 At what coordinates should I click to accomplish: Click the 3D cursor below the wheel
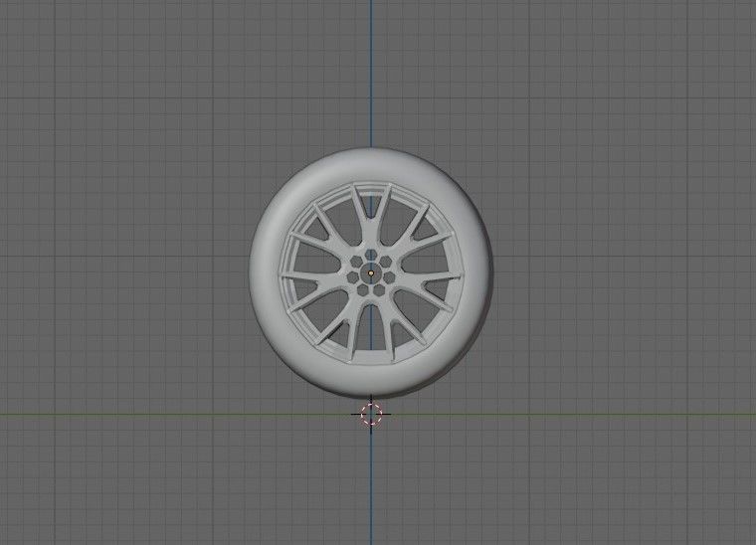pos(371,414)
